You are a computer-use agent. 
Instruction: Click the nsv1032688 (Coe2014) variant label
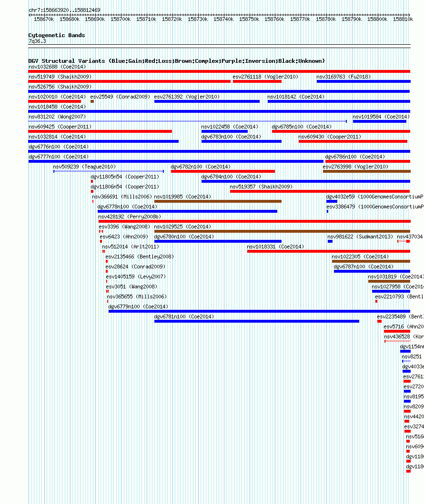click(x=57, y=67)
